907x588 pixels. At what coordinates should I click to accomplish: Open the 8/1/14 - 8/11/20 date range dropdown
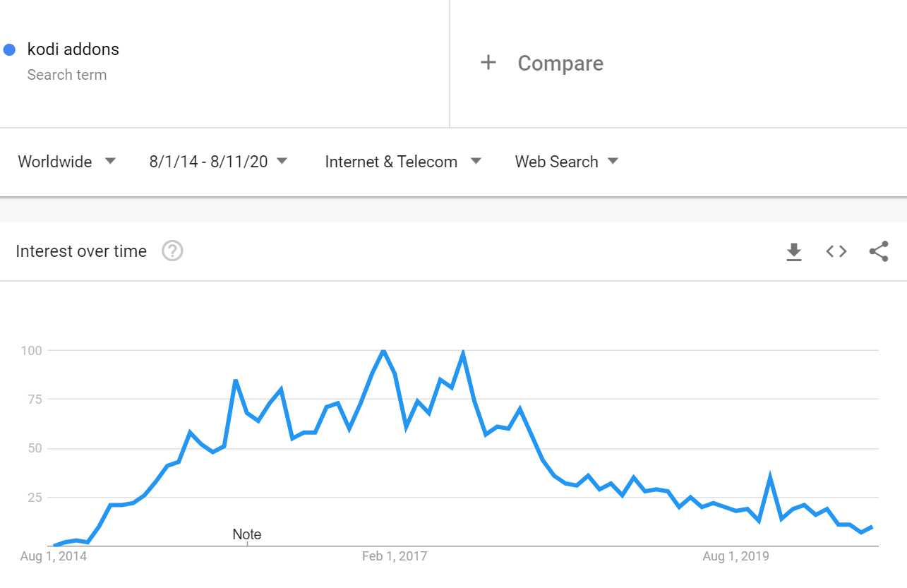pyautogui.click(x=219, y=162)
